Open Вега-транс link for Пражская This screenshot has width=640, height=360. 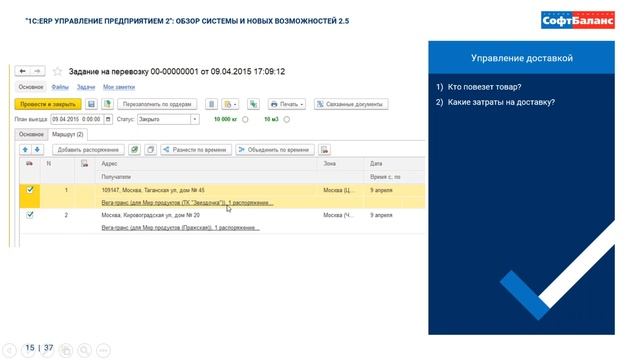click(180, 227)
